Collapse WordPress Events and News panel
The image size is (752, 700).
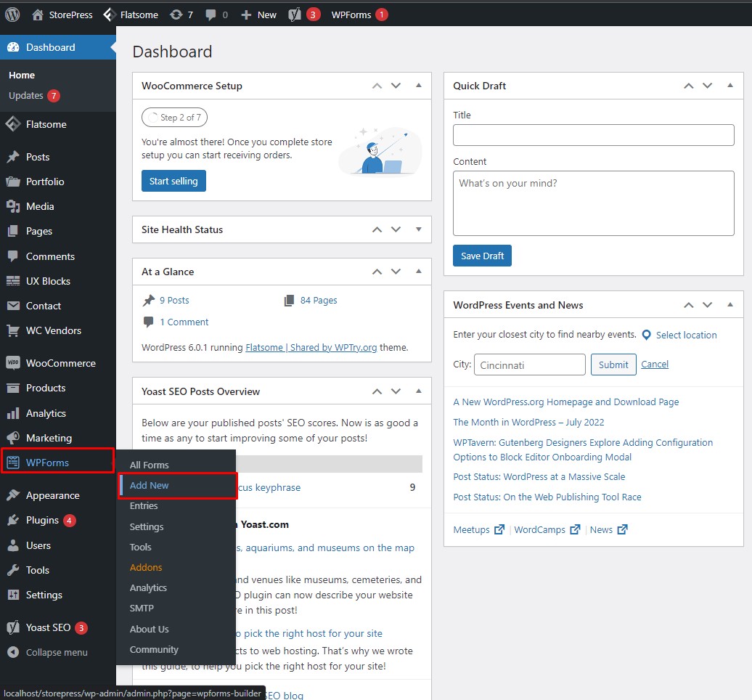click(x=730, y=305)
